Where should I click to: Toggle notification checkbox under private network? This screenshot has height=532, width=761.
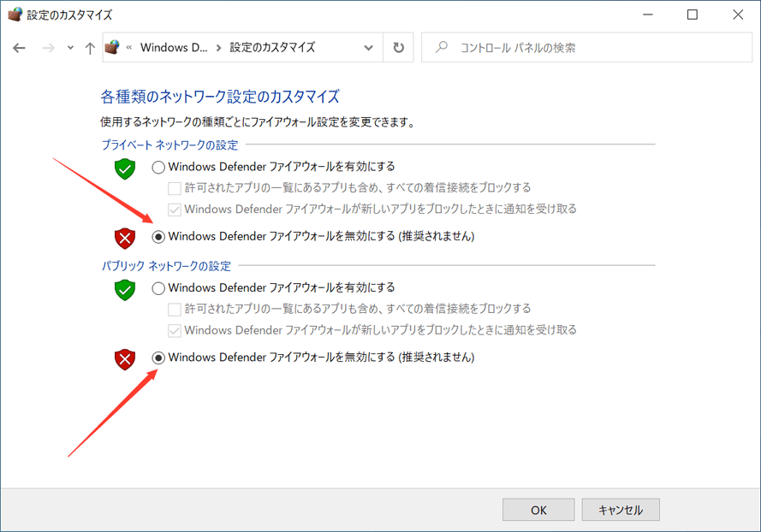(175, 210)
